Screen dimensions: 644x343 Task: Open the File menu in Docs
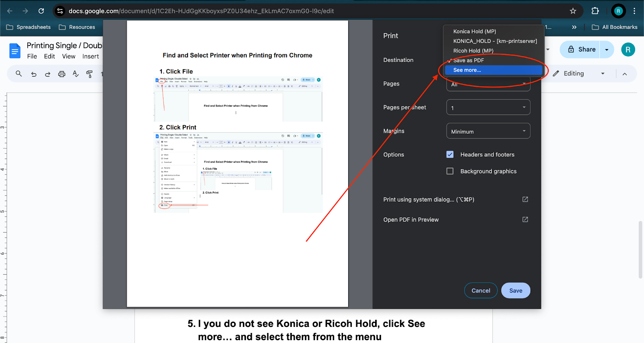tap(32, 56)
